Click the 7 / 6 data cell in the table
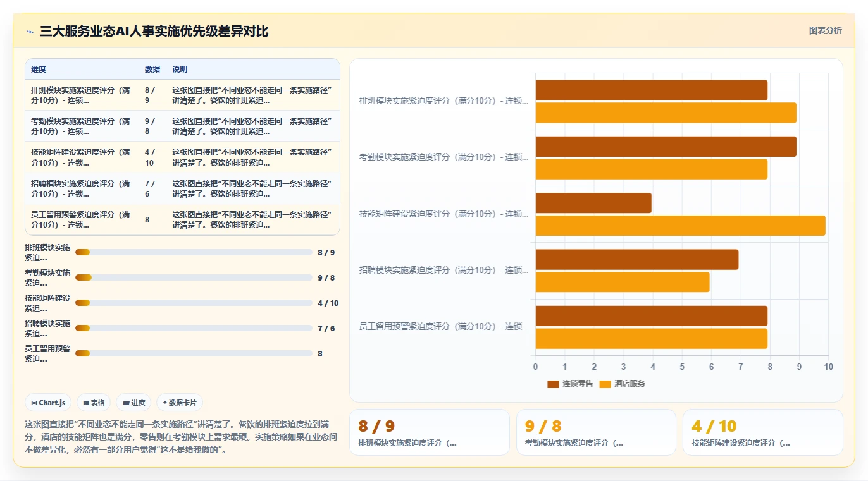 [x=152, y=188]
